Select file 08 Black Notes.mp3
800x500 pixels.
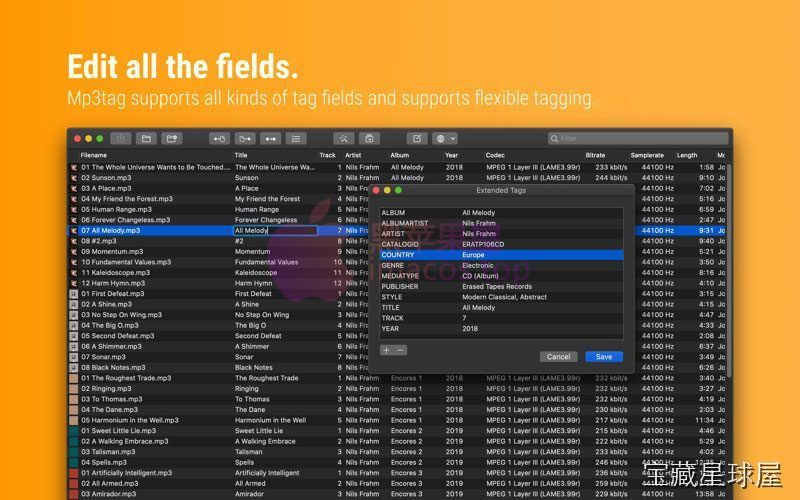(x=113, y=367)
